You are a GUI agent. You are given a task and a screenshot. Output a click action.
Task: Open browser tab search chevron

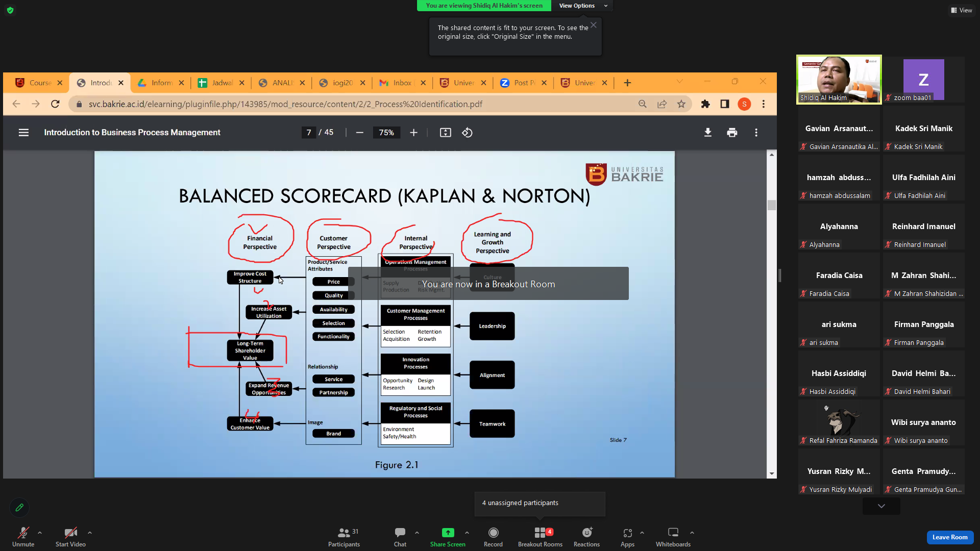tap(679, 82)
